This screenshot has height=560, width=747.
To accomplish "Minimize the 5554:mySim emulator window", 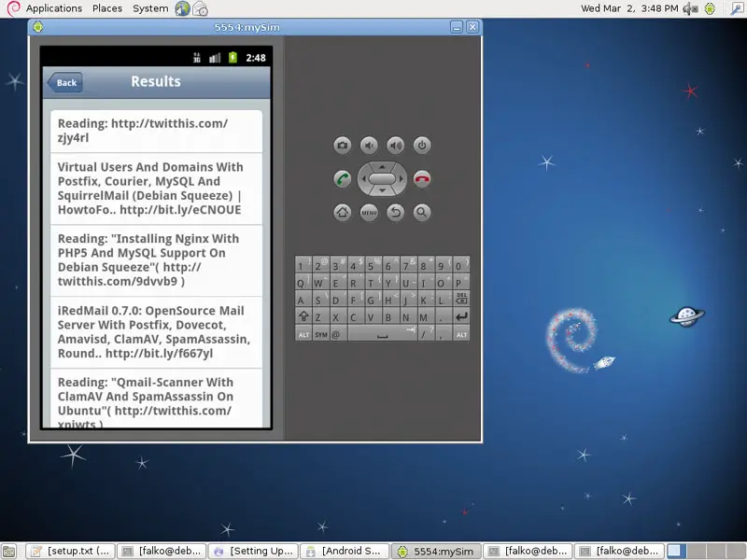I will [x=457, y=27].
